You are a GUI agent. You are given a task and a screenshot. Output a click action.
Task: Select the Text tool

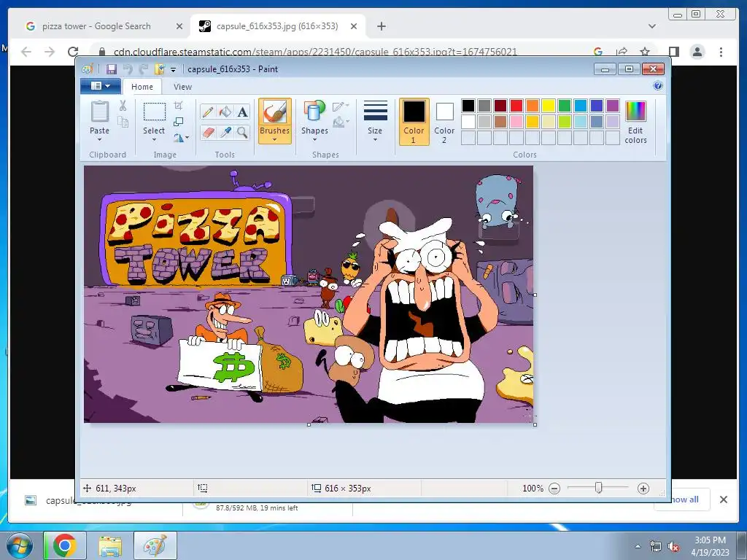coord(242,112)
